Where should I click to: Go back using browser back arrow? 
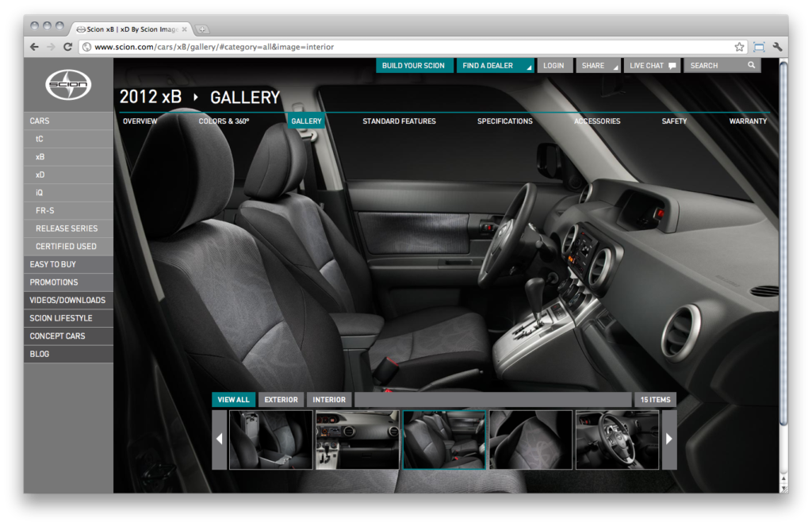pos(34,47)
